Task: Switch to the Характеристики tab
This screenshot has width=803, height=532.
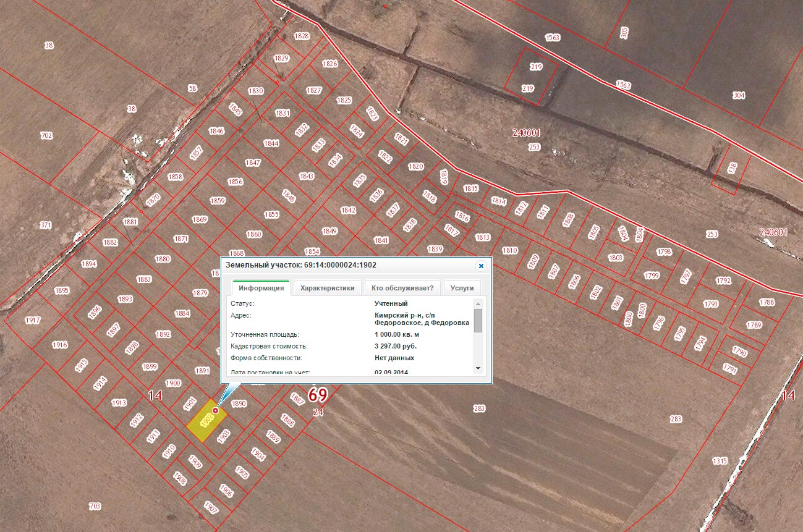Action: click(x=328, y=288)
